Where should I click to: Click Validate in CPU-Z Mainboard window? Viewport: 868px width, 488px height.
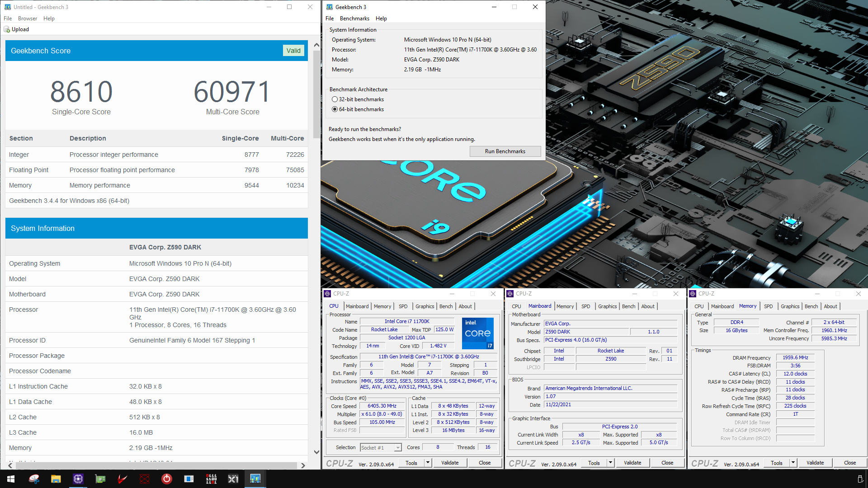pos(632,463)
